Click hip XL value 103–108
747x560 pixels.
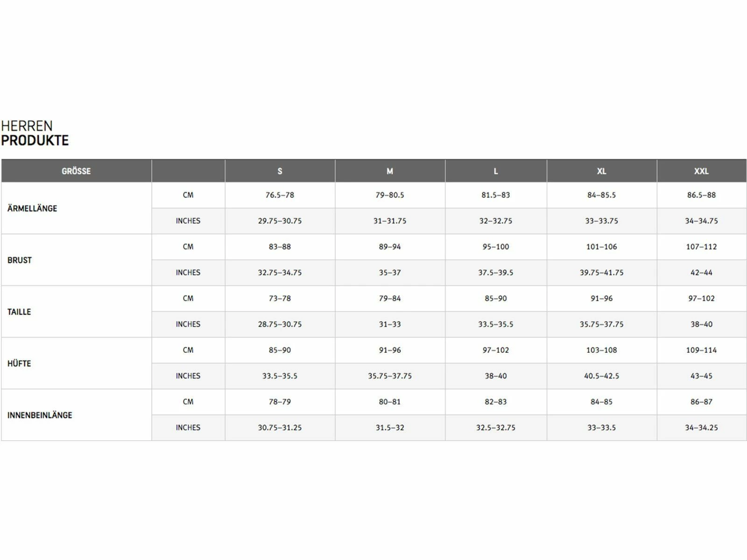click(601, 350)
